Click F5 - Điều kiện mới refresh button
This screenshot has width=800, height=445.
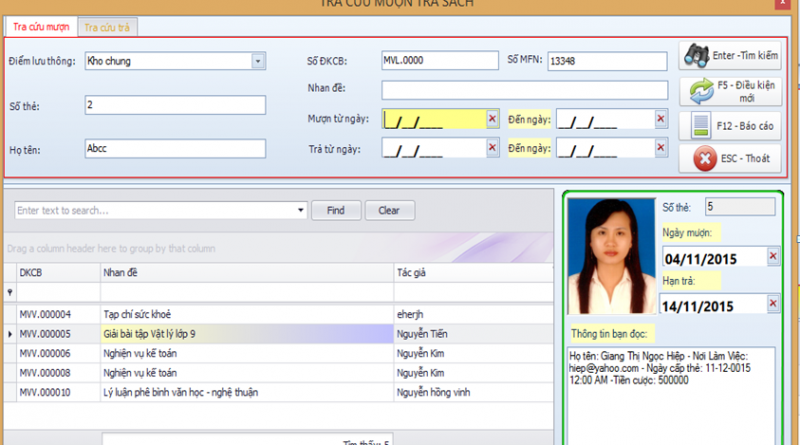pos(730,91)
